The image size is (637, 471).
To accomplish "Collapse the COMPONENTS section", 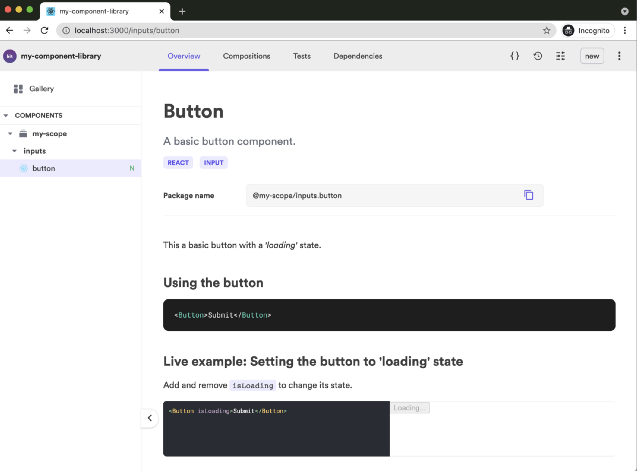I will click(7, 115).
